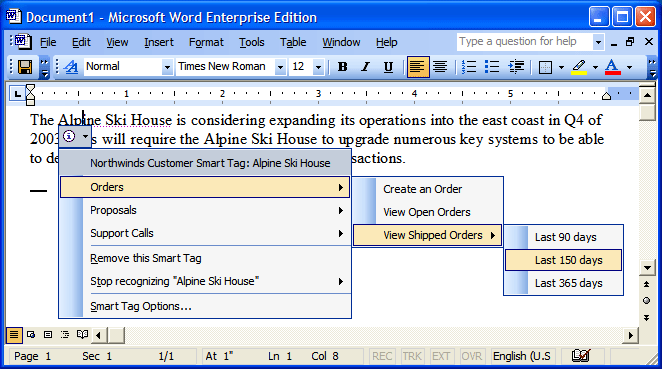The height and width of the screenshot is (369, 662).
Task: Switch to Outline view icon
Action: pyautogui.click(x=65, y=335)
